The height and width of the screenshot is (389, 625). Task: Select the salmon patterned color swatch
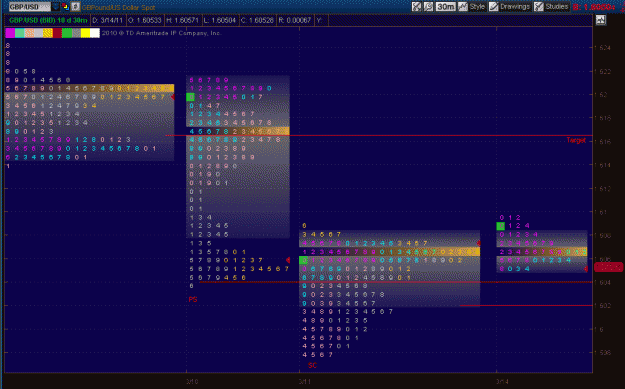[x=29, y=33]
